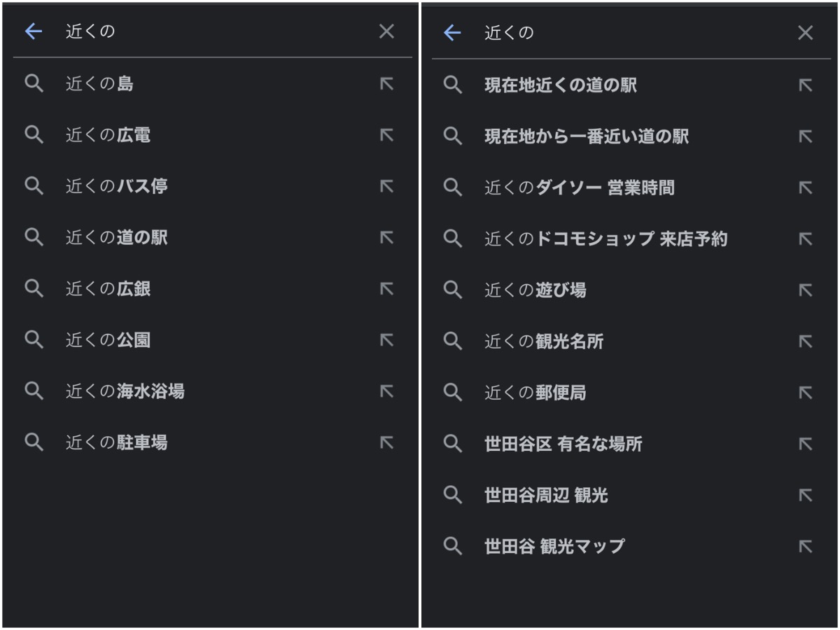
Task: Tap arrow icon for 近くの遊び場
Action: point(806,290)
